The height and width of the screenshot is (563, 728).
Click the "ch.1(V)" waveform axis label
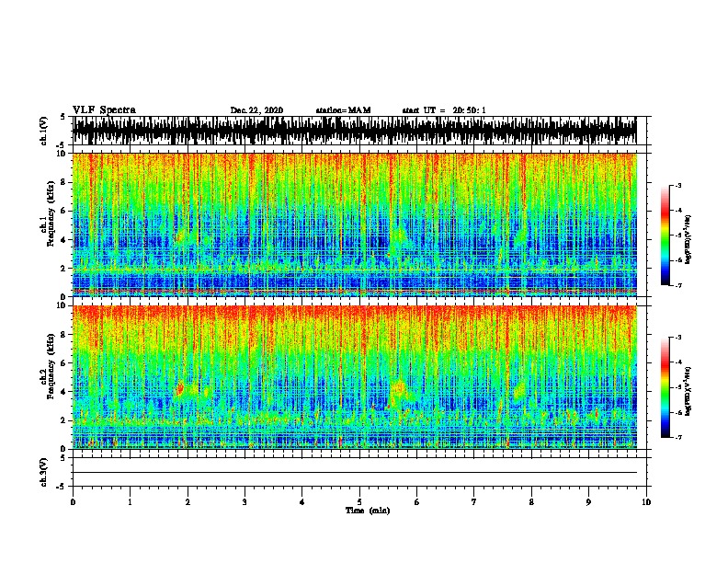[x=44, y=131]
